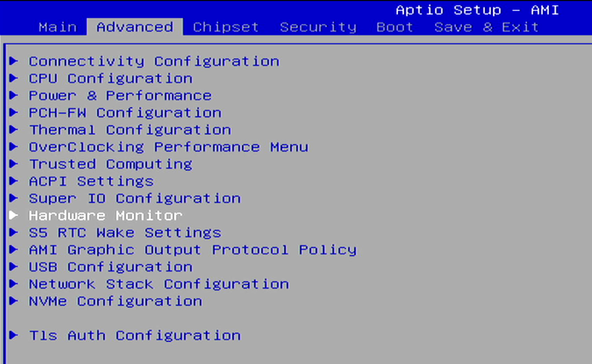Expand Thermal Configuration submenu
Screen dimensions: 592x364
click(130, 130)
